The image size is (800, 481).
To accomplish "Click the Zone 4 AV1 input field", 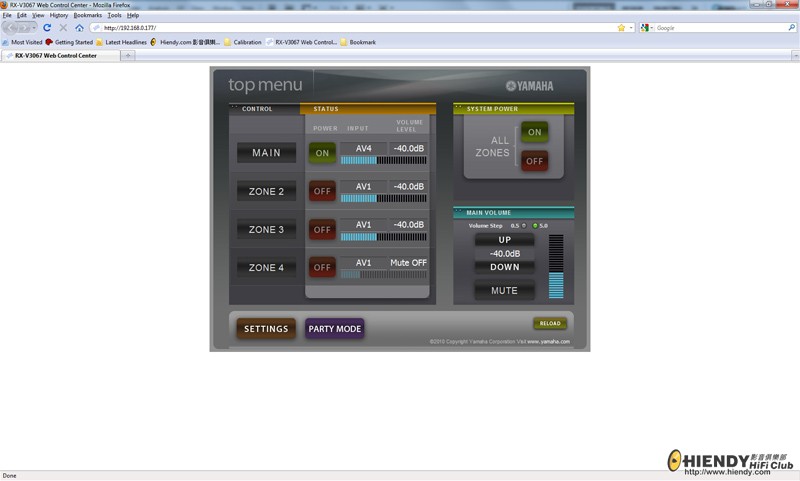I will [x=363, y=263].
